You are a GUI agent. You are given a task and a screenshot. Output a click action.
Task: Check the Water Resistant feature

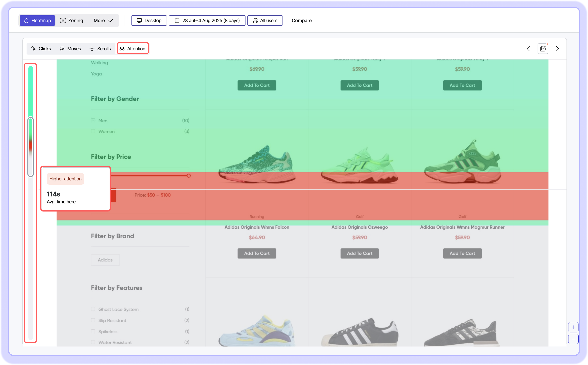click(x=93, y=342)
